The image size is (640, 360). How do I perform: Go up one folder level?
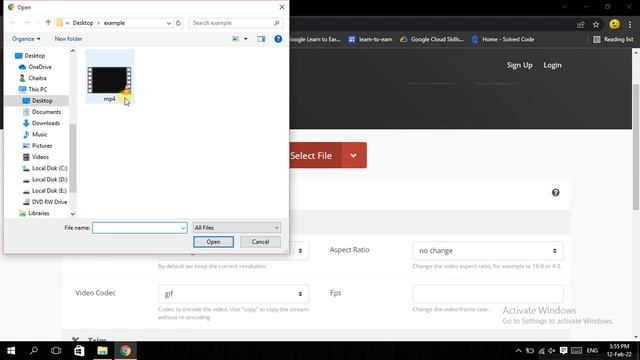click(x=48, y=23)
